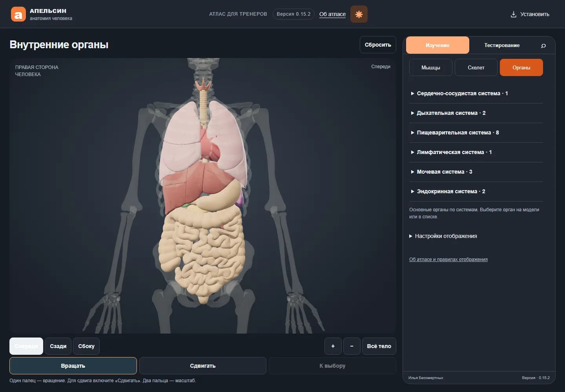Switch view to Спереди
The image size is (565, 392).
pyautogui.click(x=26, y=346)
